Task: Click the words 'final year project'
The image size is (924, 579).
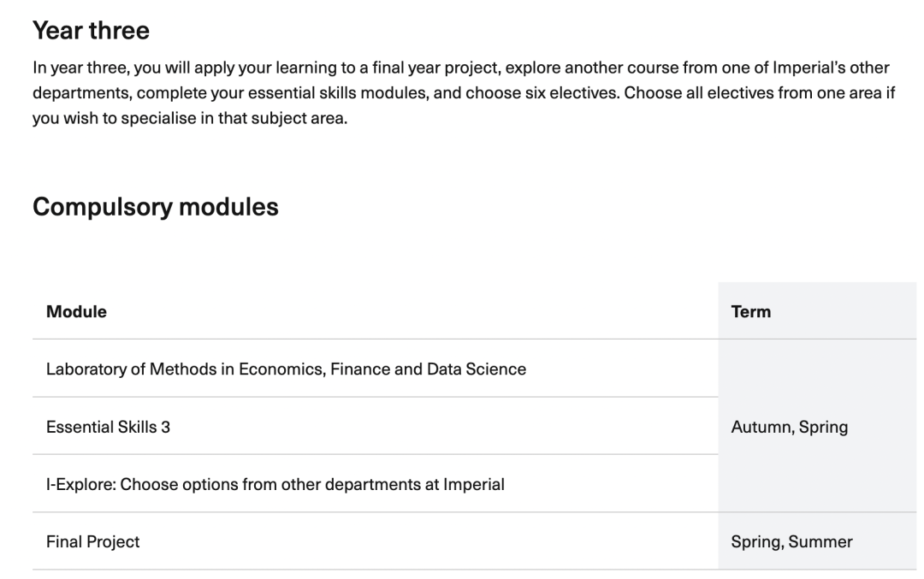Action: click(436, 68)
